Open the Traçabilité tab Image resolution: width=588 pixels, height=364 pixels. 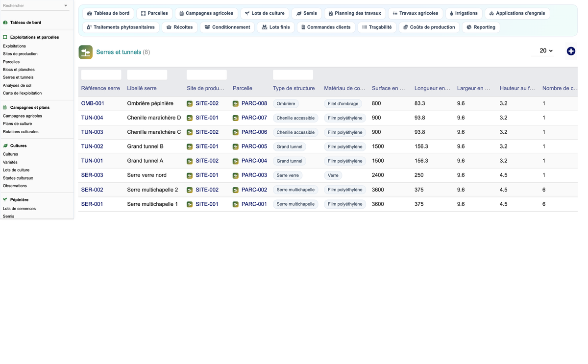click(x=377, y=27)
